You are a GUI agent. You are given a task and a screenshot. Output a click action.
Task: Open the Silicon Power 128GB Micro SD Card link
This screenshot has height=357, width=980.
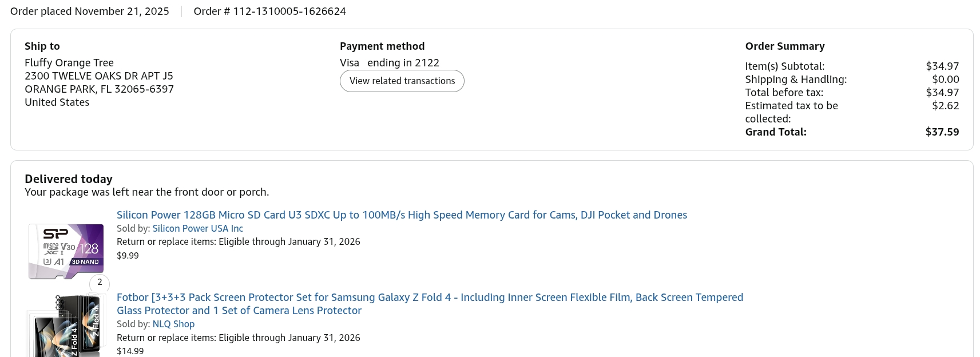coord(402,215)
